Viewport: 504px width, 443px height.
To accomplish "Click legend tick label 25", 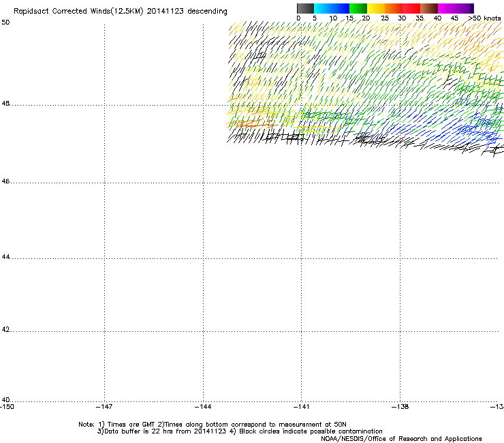I will coord(385,18).
